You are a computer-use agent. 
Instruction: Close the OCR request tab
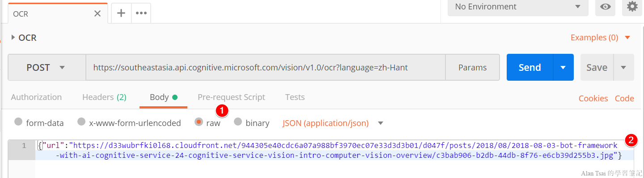point(97,13)
